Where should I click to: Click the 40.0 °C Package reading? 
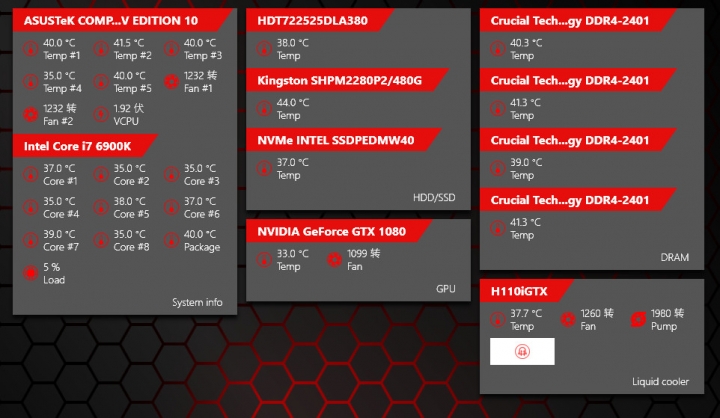click(x=200, y=234)
